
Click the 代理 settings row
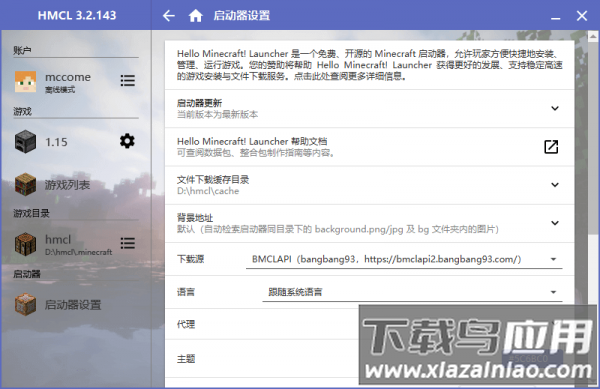(x=370, y=324)
